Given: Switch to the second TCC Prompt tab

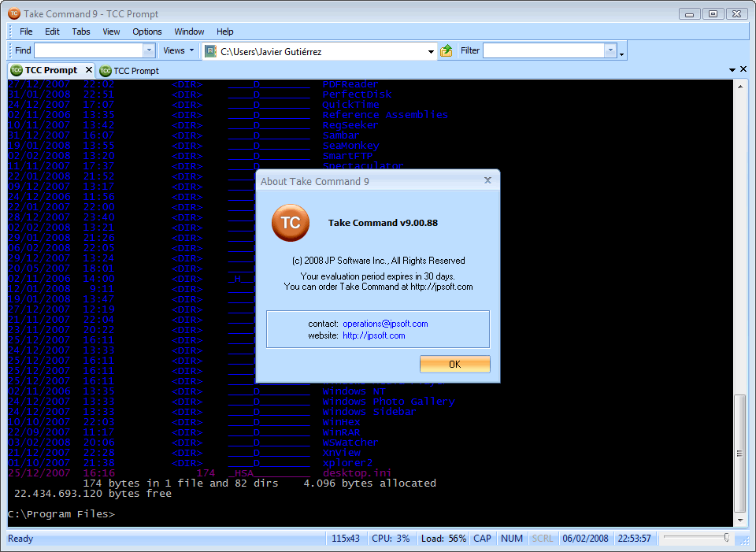Looking at the screenshot, I should pos(129,71).
